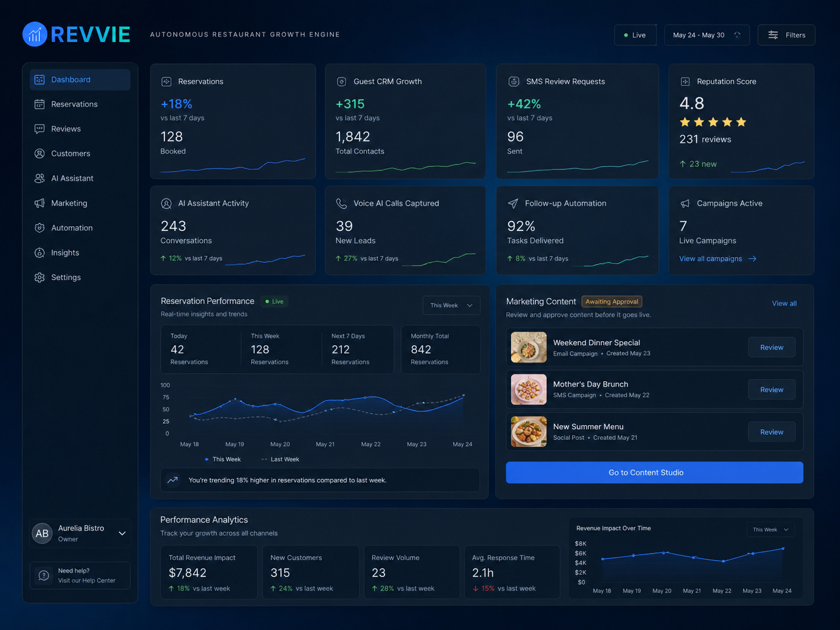
Task: Click the REVVIE logo icon
Action: 35,34
